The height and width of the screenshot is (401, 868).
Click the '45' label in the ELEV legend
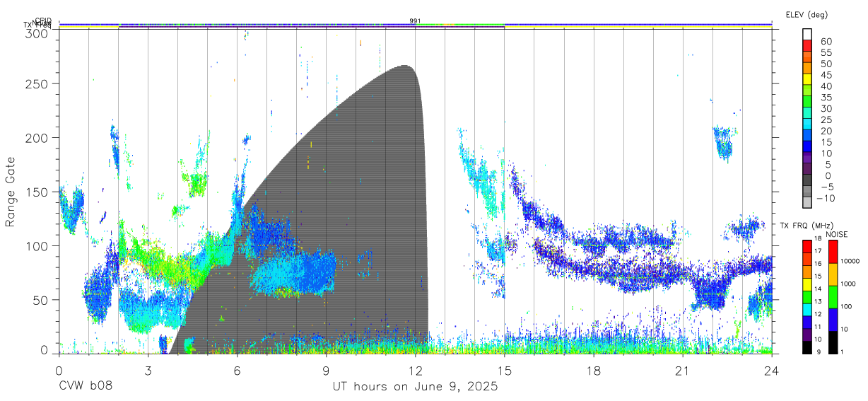pos(826,75)
